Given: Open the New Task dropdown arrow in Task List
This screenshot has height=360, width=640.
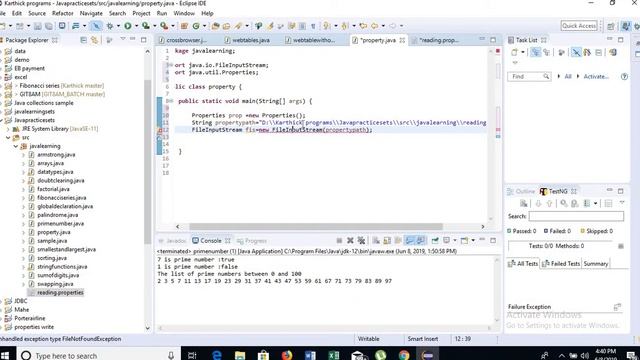Looking at the screenshot, I should tap(522, 52).
